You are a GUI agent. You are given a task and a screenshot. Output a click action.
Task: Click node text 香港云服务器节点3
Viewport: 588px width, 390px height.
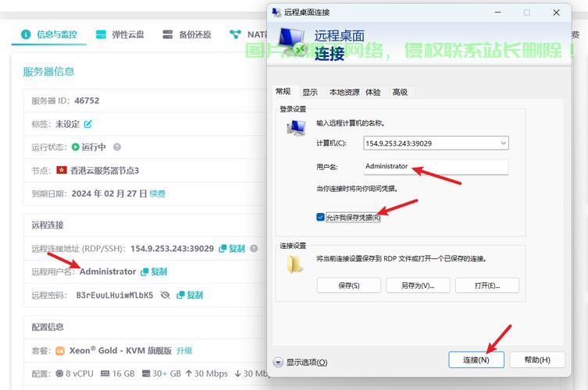tap(105, 171)
